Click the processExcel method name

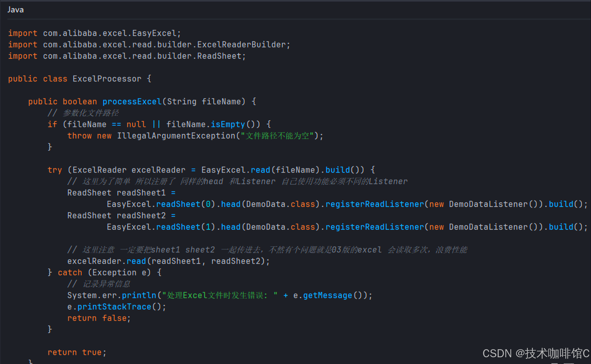click(132, 102)
